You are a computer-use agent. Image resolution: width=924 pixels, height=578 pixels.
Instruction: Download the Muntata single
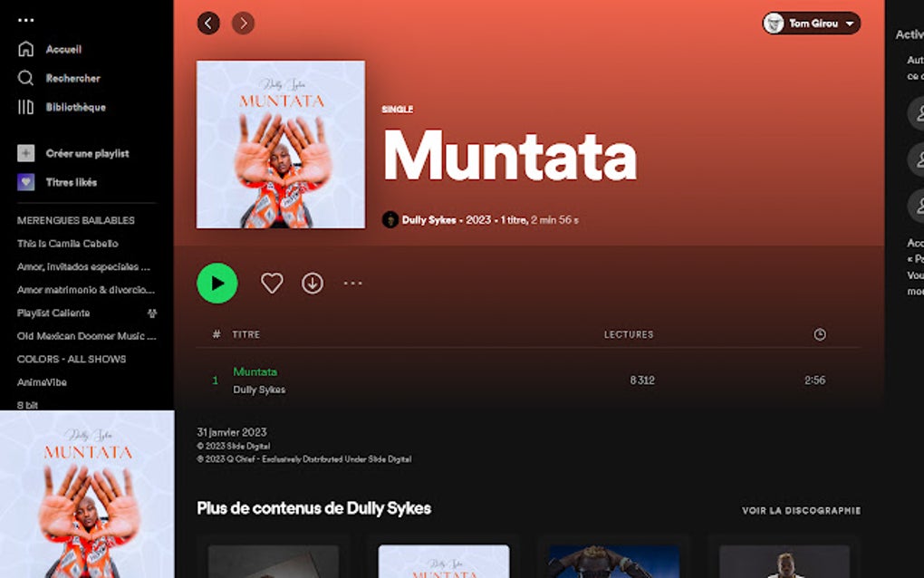pyautogui.click(x=313, y=284)
